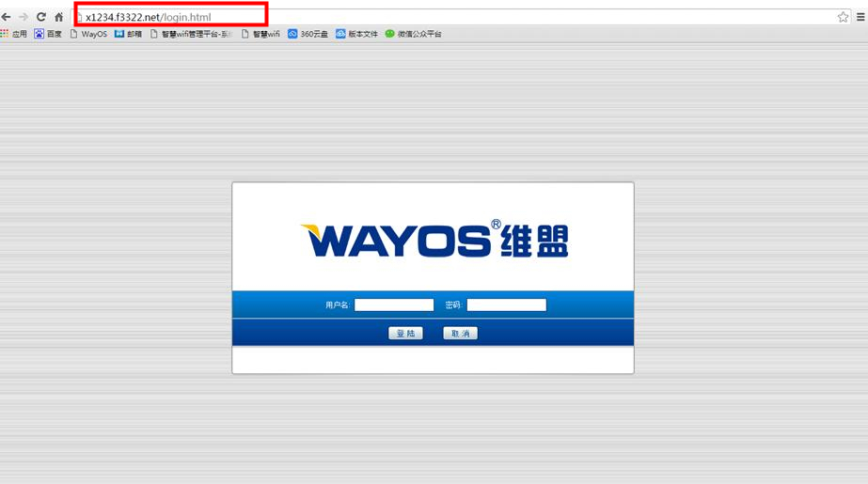The image size is (868, 484).
Task: Click the 登陆 login button
Action: (x=405, y=333)
